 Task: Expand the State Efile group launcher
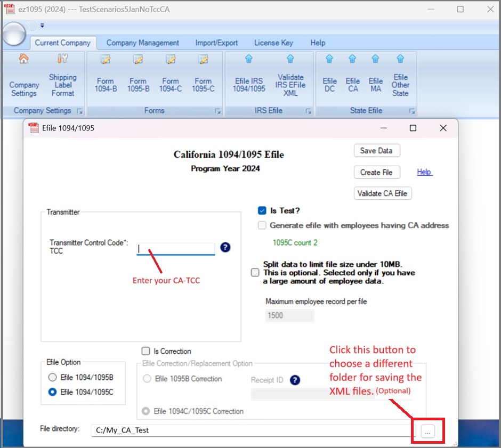click(x=411, y=111)
